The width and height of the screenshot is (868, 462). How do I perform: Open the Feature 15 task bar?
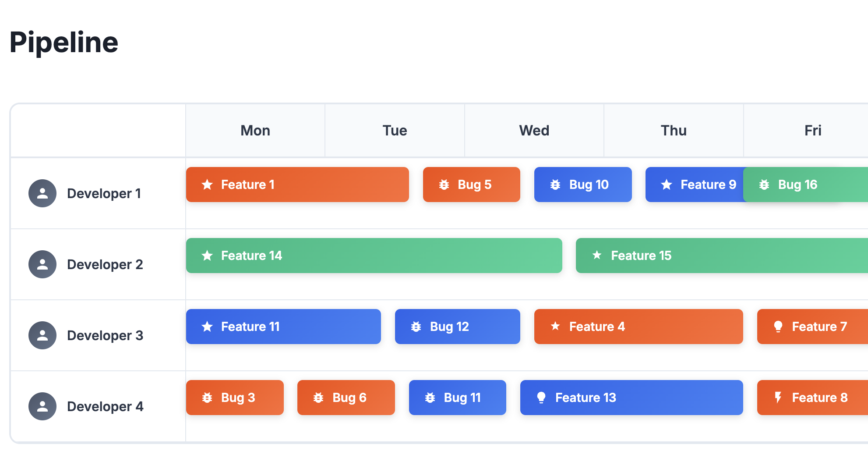click(722, 256)
